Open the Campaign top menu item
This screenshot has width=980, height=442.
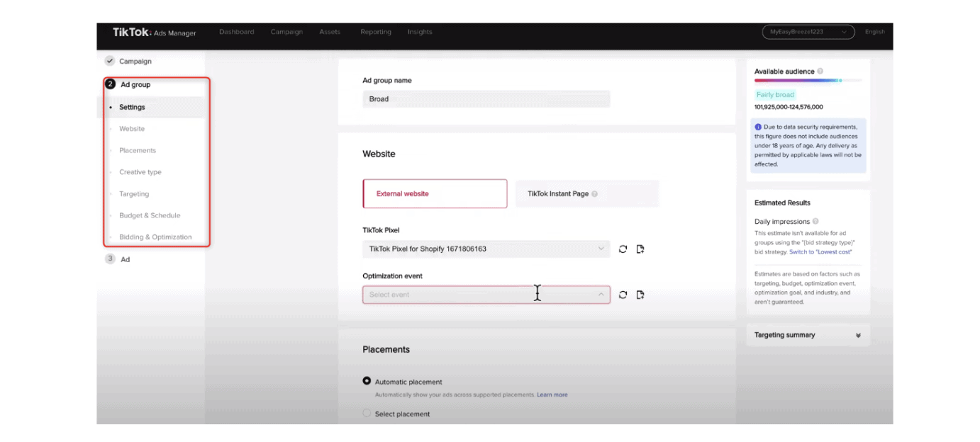(x=286, y=32)
